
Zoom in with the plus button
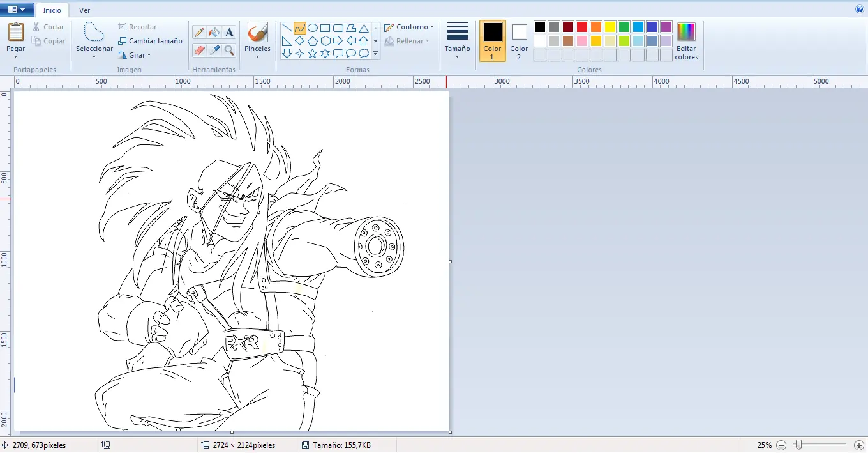click(858, 445)
